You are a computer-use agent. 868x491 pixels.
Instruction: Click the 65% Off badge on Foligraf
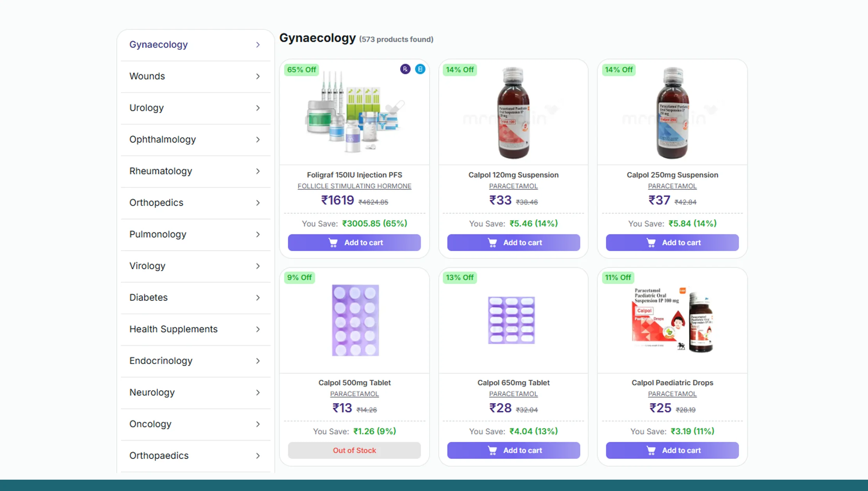(x=301, y=70)
